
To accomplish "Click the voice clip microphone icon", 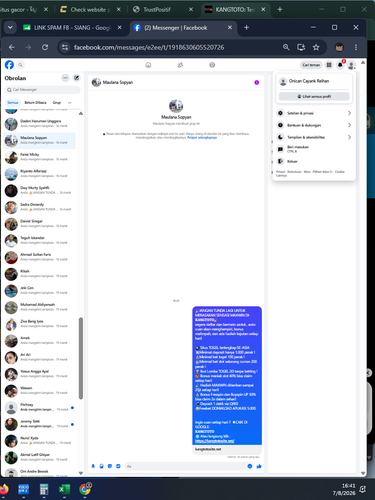I will click(x=93, y=466).
